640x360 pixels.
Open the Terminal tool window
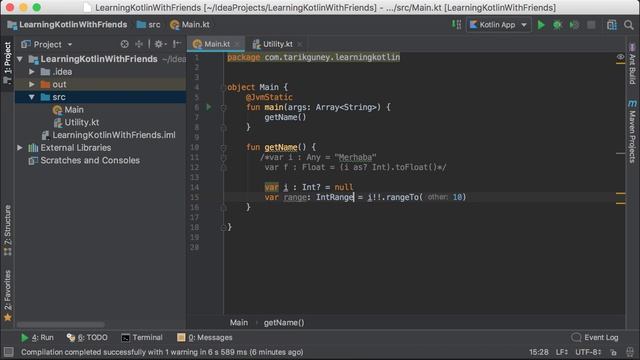pos(142,338)
